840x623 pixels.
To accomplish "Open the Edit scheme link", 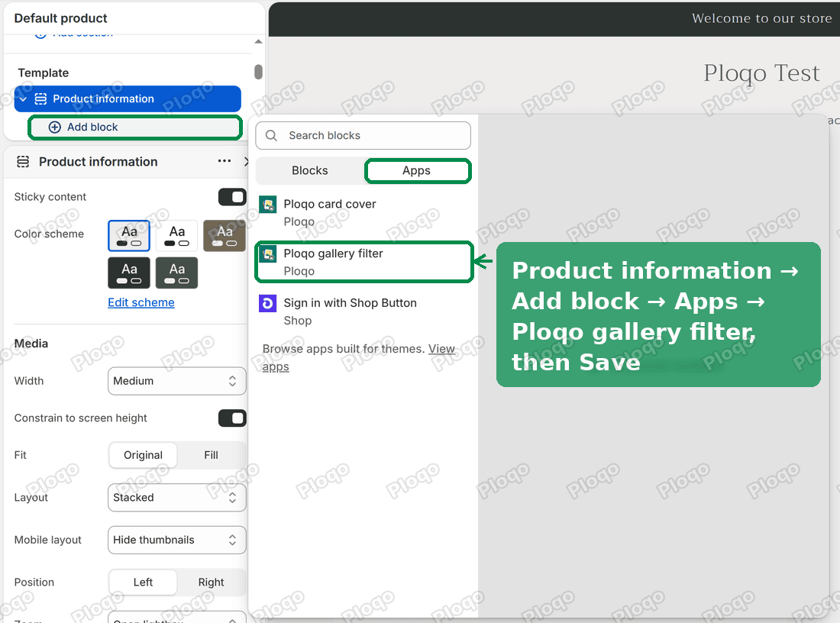I will pyautogui.click(x=141, y=302).
